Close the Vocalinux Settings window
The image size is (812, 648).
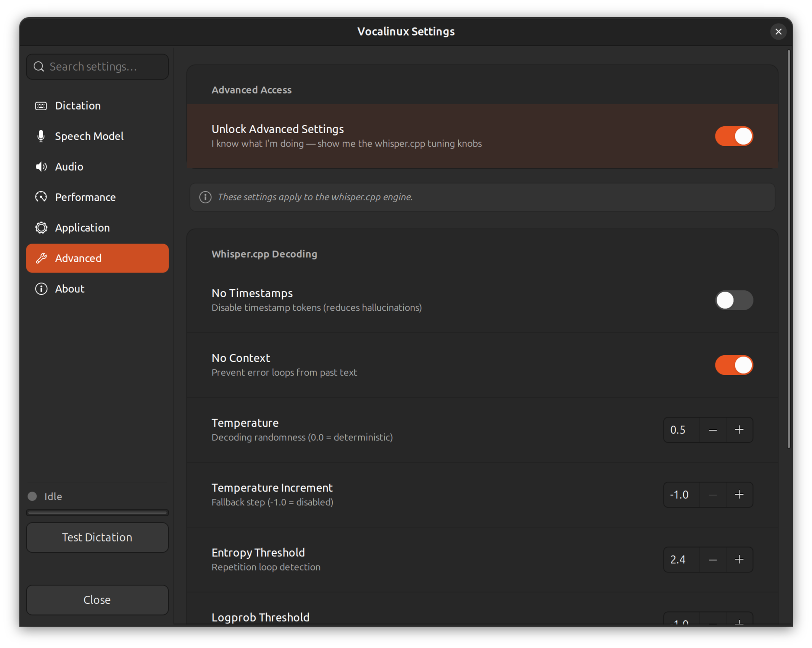pos(778,32)
